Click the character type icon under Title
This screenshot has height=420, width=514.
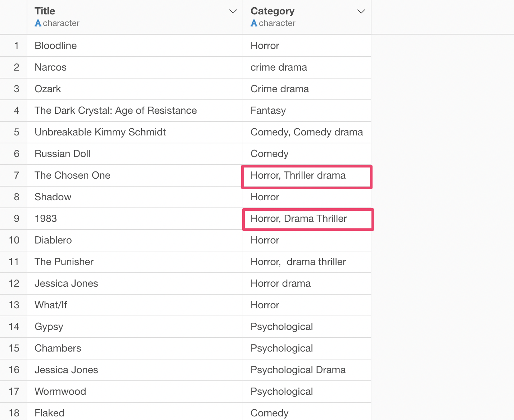coord(38,23)
